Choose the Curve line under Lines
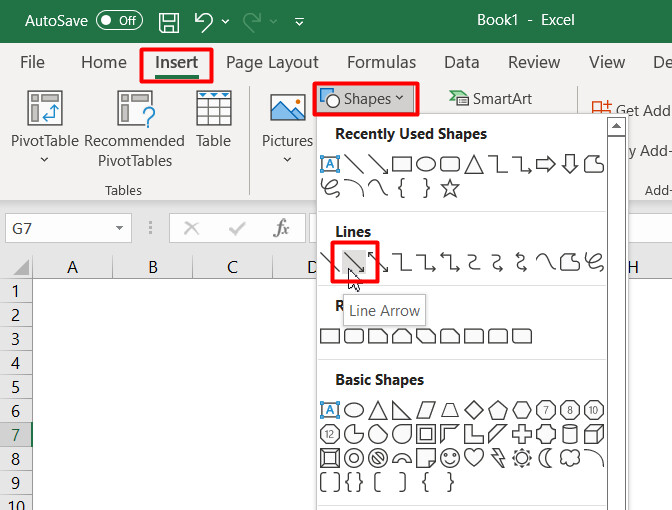The height and width of the screenshot is (510, 672). (x=546, y=262)
